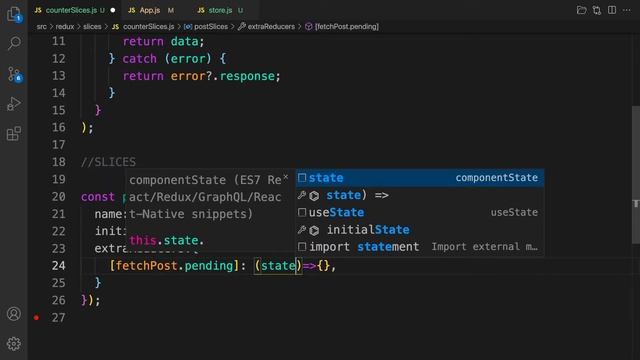Switch to the counterSlices.js tab
640x360 pixels.
(71, 10)
